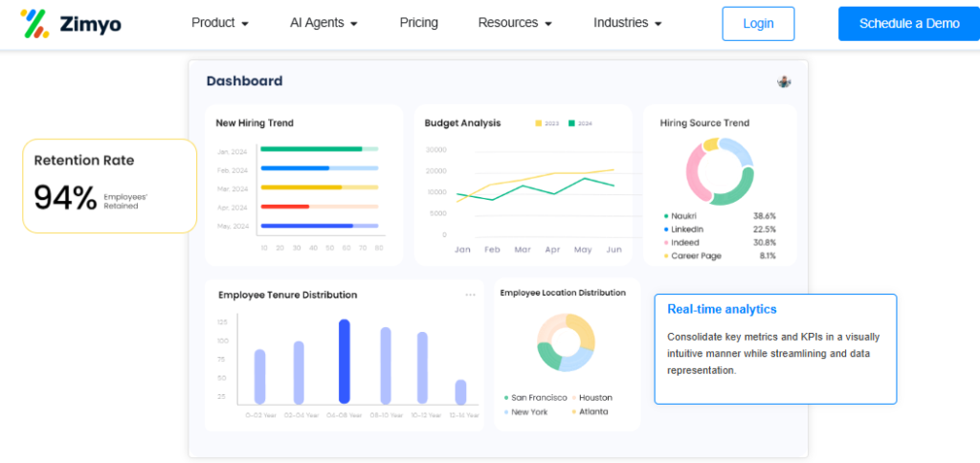Click the 2023 yellow legend swatch
The image size is (980, 463).
[539, 123]
